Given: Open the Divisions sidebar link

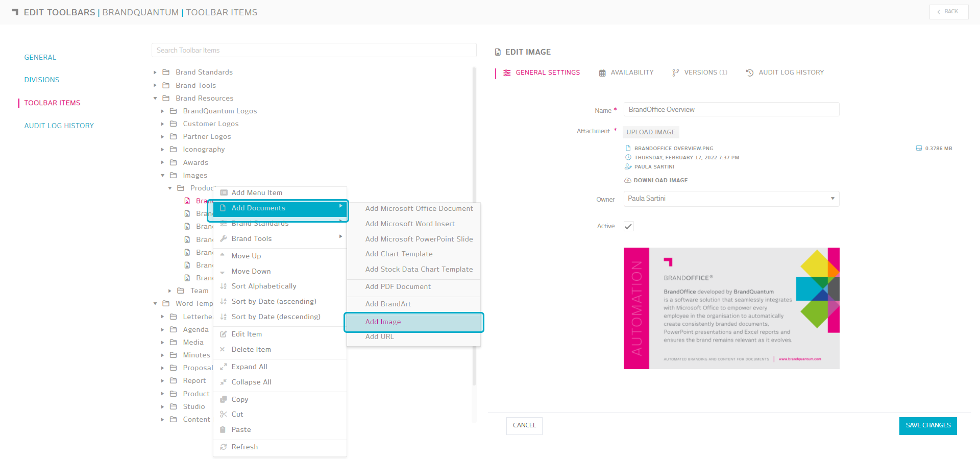Looking at the screenshot, I should tap(42, 80).
